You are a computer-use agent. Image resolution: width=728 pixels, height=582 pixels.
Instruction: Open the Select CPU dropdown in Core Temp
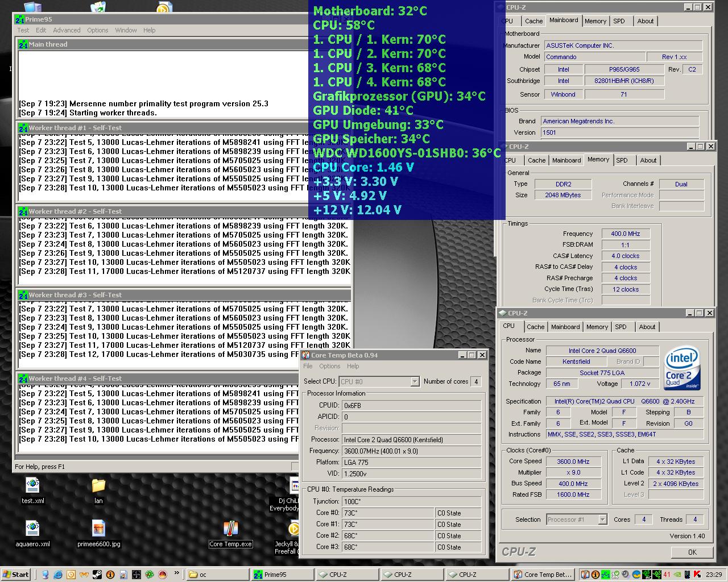[x=415, y=381]
